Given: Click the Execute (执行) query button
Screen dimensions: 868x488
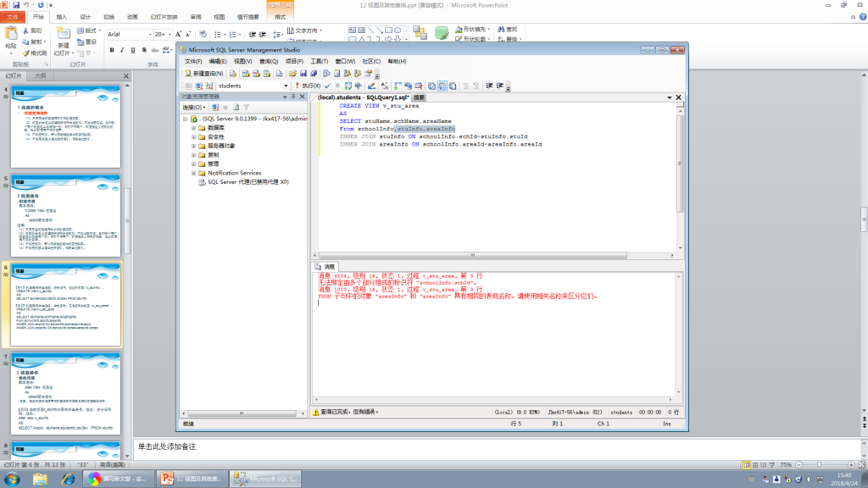Looking at the screenshot, I should tap(307, 86).
